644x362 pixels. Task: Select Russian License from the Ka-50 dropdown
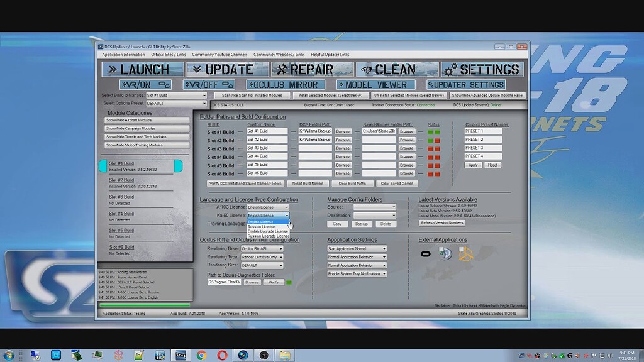click(261, 226)
